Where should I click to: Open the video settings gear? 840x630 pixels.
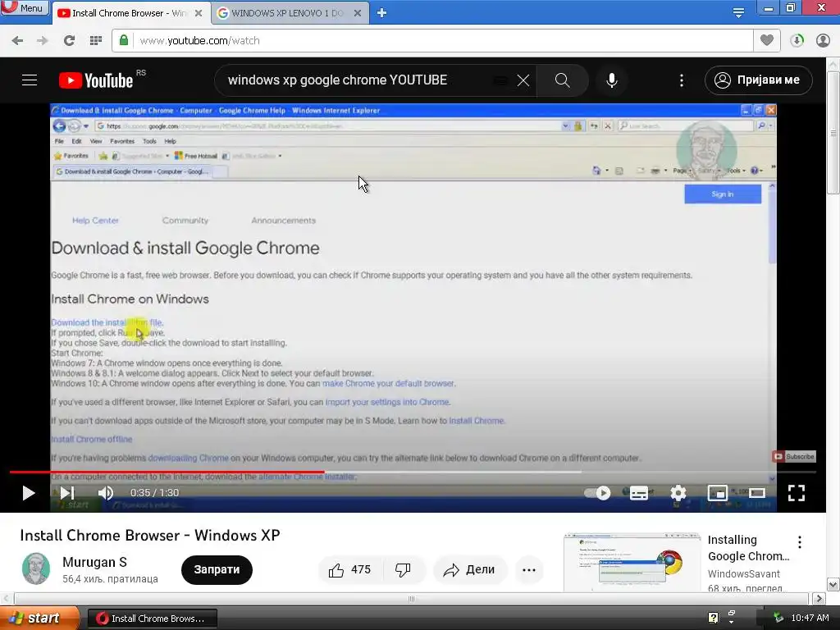[x=678, y=493]
